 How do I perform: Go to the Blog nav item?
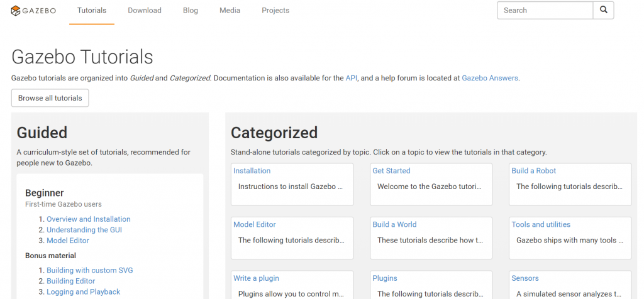(191, 10)
